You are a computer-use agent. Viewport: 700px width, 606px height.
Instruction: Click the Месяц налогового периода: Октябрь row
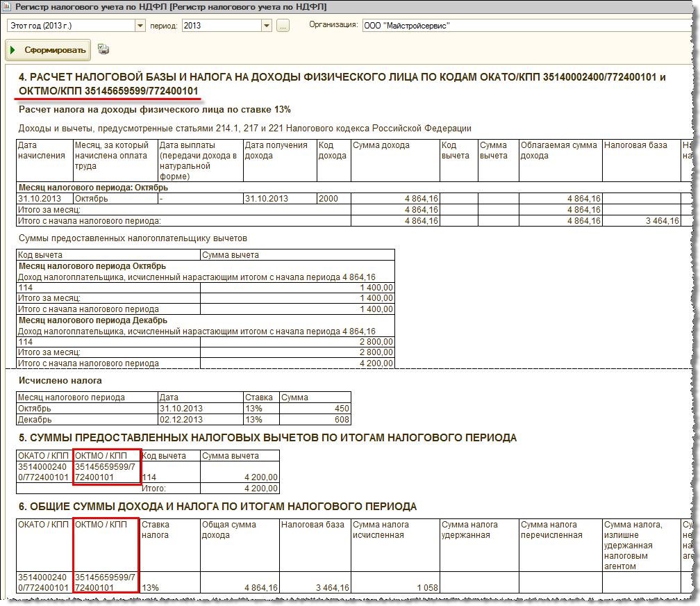(x=93, y=188)
